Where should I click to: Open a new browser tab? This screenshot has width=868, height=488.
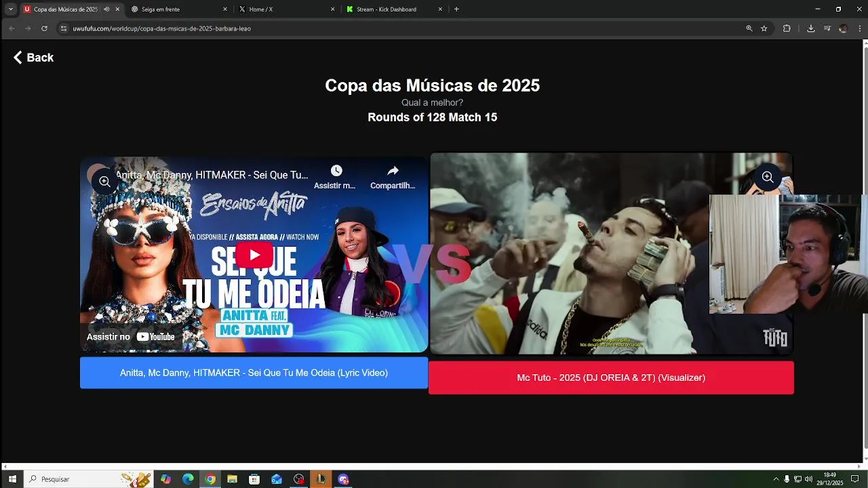point(456,9)
